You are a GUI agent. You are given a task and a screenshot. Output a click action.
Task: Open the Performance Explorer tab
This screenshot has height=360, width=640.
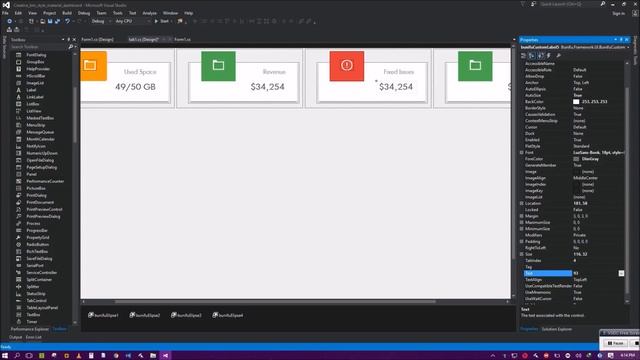[29, 329]
